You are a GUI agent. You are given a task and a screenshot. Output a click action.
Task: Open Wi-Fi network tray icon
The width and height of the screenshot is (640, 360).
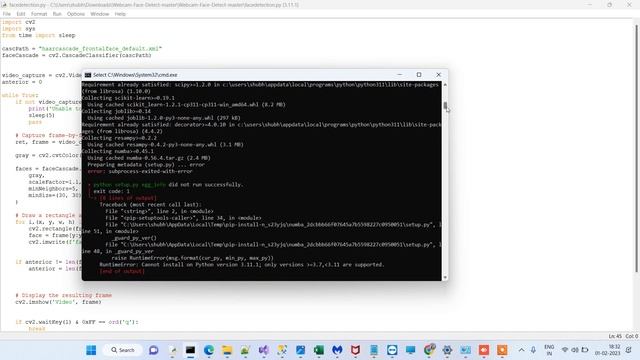565,350
